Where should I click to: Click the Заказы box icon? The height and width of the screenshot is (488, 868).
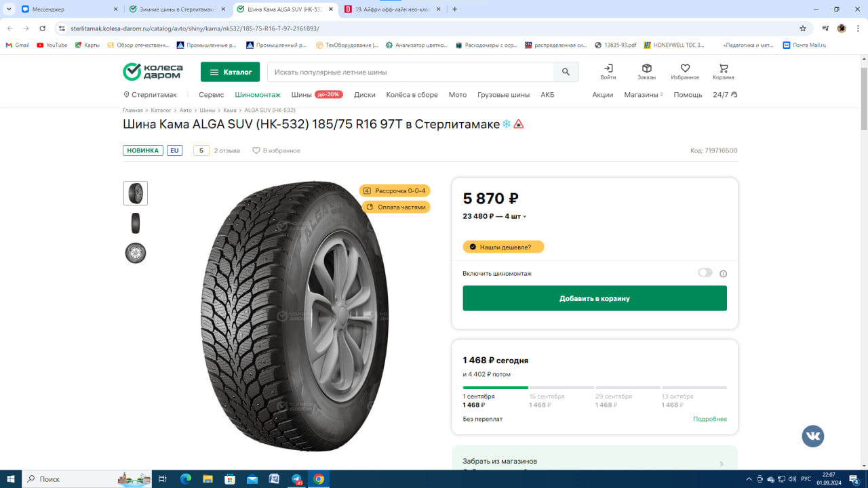[x=646, y=69]
